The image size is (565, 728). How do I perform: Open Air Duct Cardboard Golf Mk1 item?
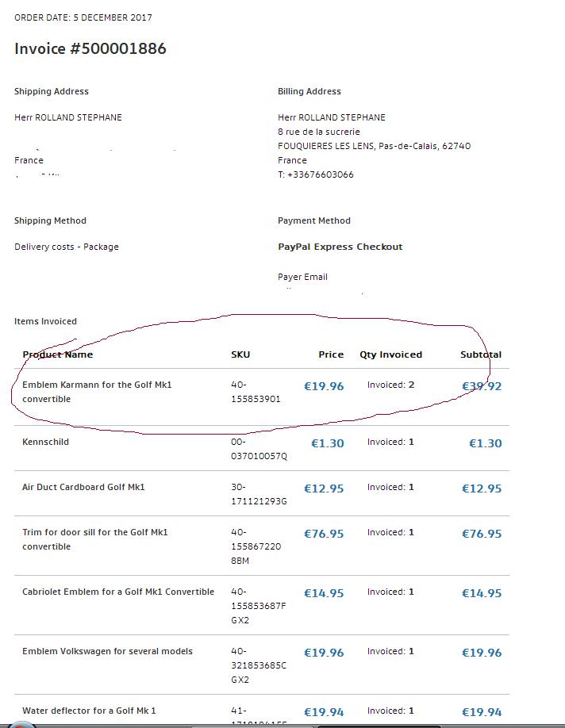83,487
